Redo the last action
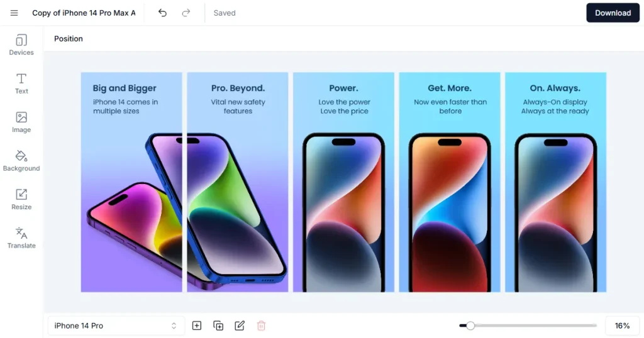 click(186, 13)
